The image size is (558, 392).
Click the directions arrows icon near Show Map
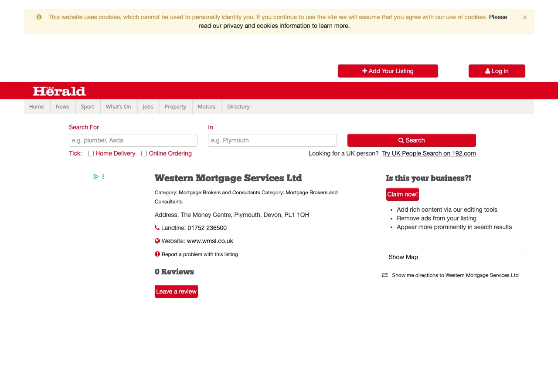tap(384, 275)
